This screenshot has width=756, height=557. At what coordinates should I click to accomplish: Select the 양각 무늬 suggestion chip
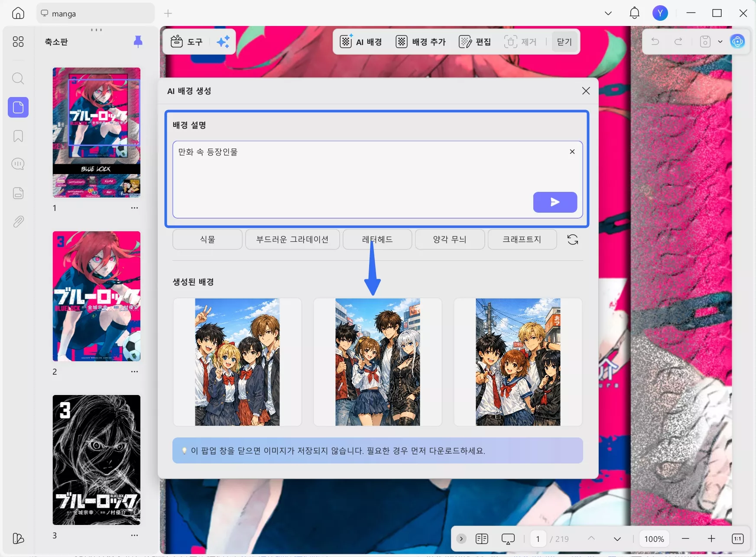pyautogui.click(x=450, y=240)
